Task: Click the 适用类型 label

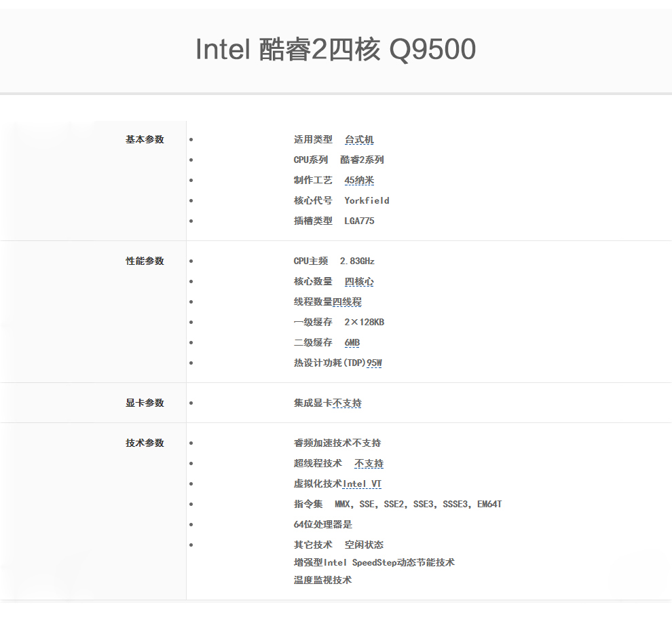Action: coord(313,140)
